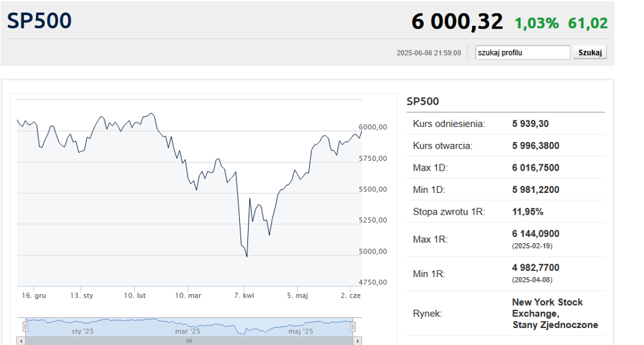Click the Stopa zwrotu 1R label
Image resolution: width=644 pixels, height=345 pixels.
449,212
